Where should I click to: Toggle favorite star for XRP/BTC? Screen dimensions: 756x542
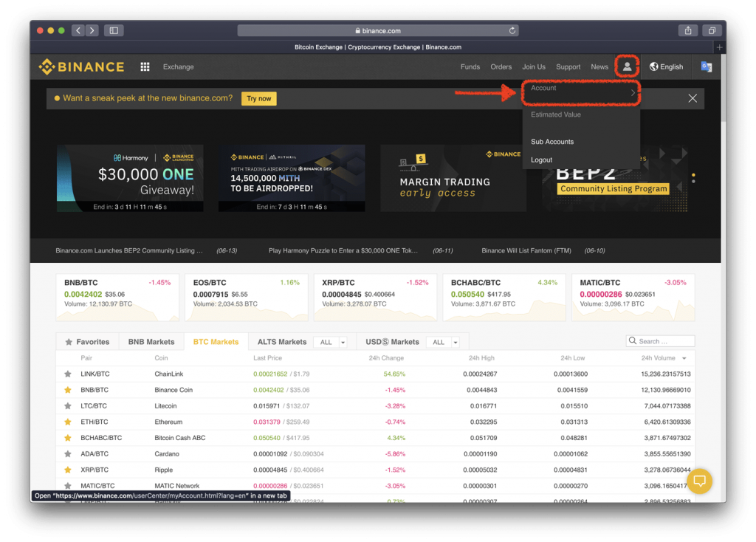pos(68,470)
